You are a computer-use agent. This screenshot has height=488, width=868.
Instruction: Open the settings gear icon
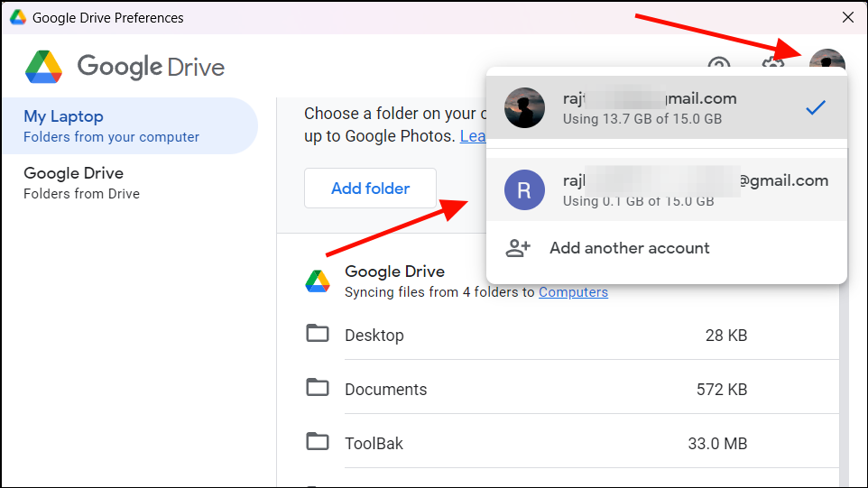pos(772,62)
